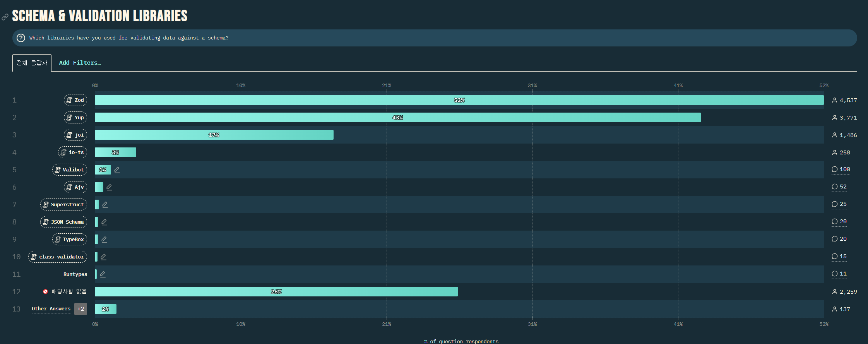Viewport: 868px width, 344px height.
Task: Click the pencil icon in the Runtypes row
Action: point(103,274)
